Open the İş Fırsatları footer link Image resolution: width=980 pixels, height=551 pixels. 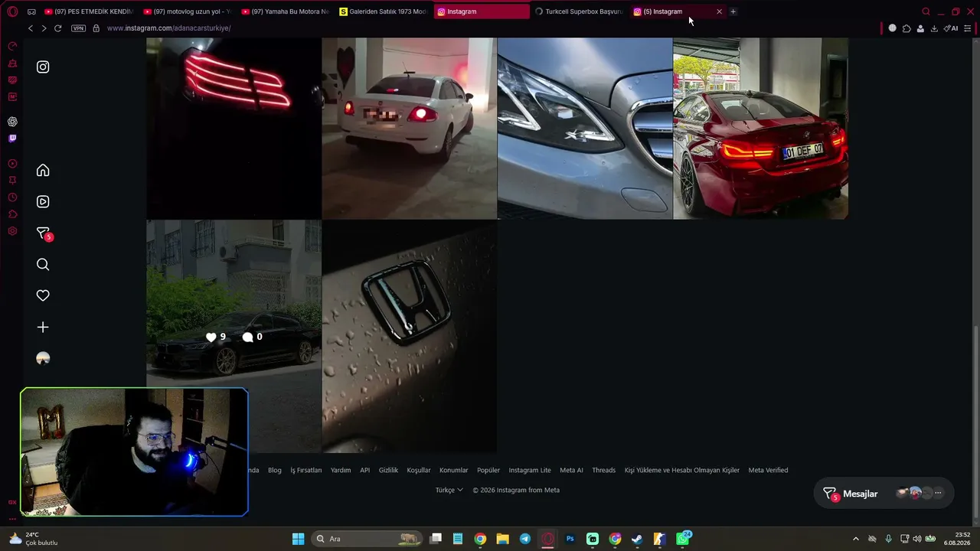point(306,470)
